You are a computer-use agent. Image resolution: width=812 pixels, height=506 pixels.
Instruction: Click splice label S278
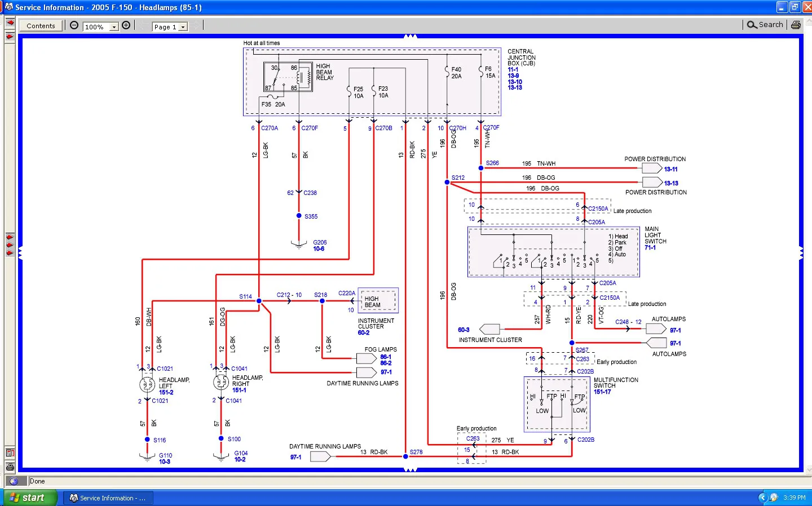coord(416,452)
